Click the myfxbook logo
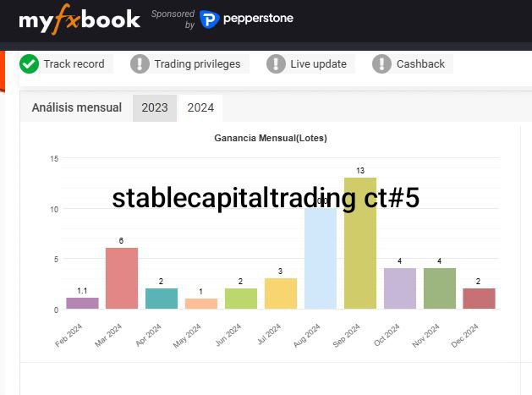 pyautogui.click(x=80, y=19)
